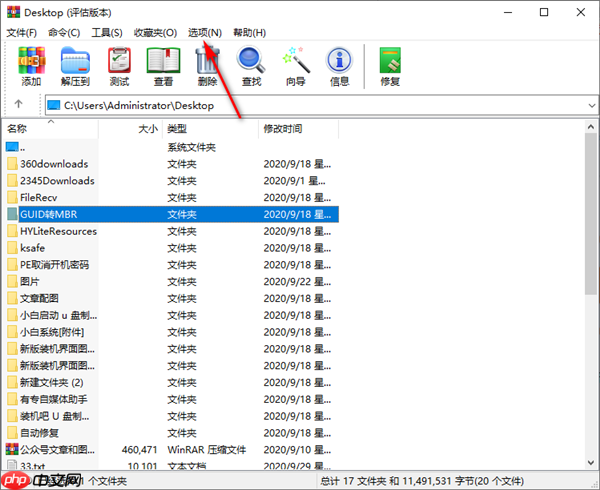Go up one folder level arrow

(x=18, y=104)
